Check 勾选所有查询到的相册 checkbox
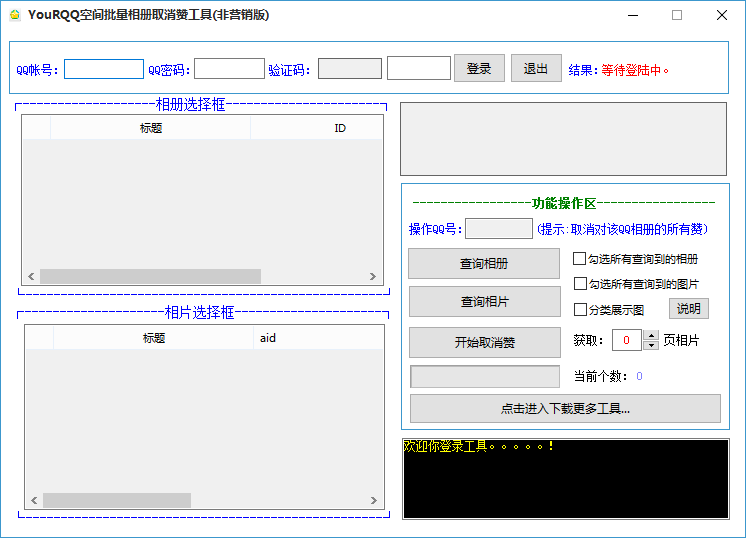The width and height of the screenshot is (746, 538). click(x=579, y=259)
